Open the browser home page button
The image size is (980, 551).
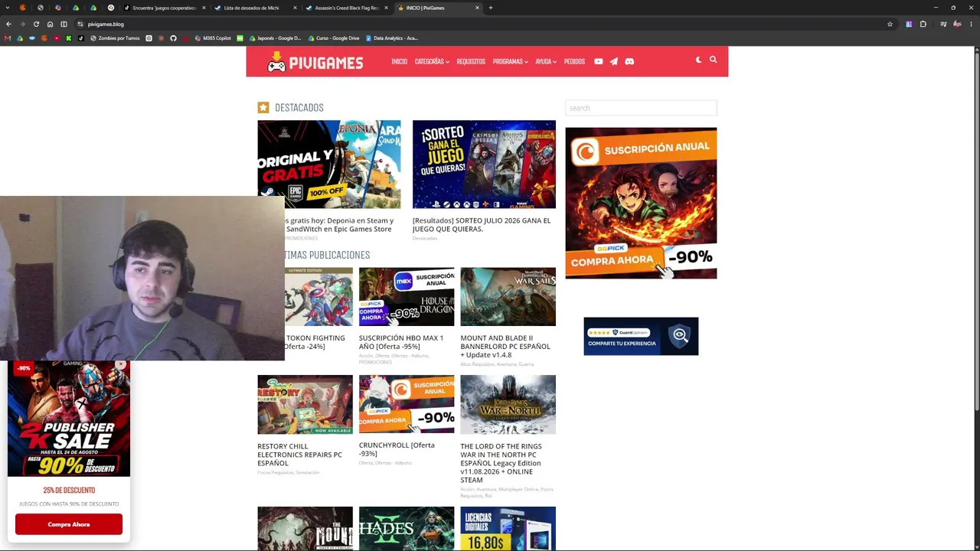pyautogui.click(x=50, y=24)
